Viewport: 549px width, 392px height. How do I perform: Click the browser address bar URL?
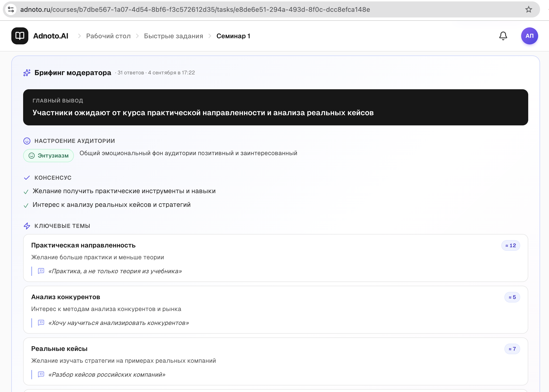tap(195, 9)
